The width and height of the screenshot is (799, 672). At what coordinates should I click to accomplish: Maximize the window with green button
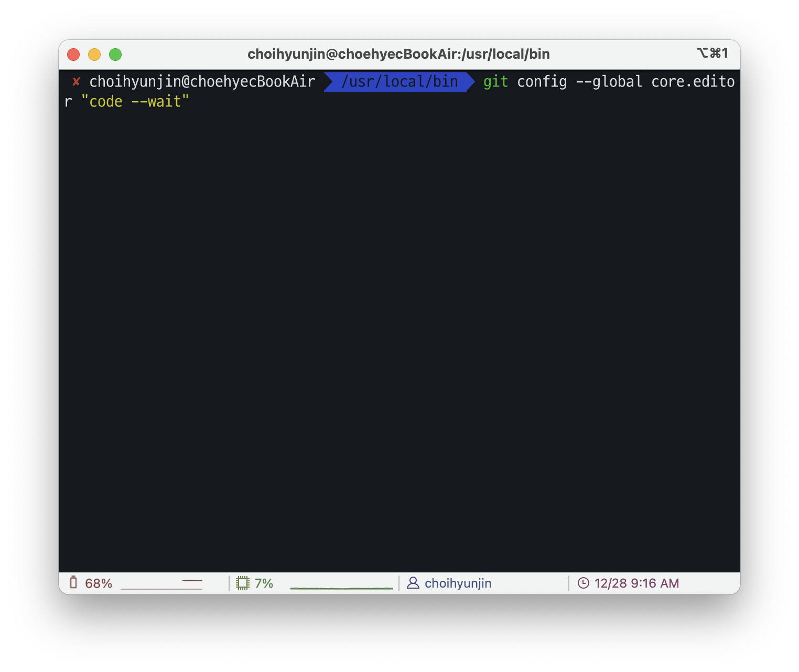coord(115,55)
